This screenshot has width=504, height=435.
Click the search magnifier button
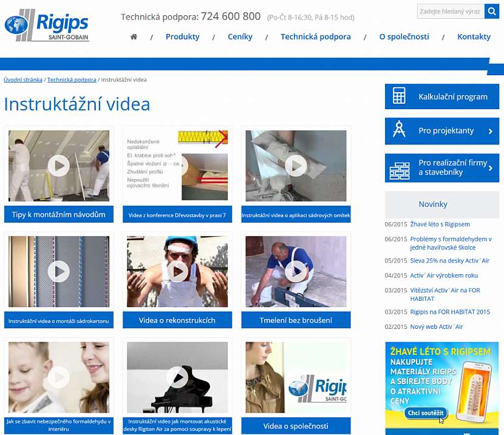(492, 12)
